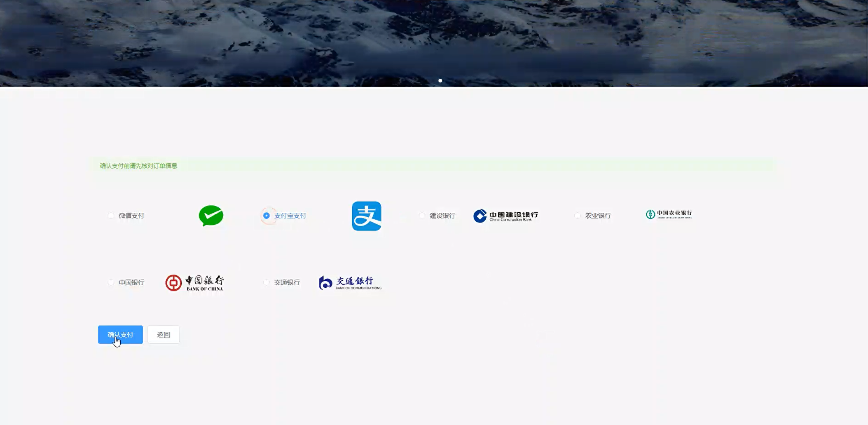Click the mountain banner image at the top
The width and height of the screenshot is (868, 425).
(x=434, y=41)
